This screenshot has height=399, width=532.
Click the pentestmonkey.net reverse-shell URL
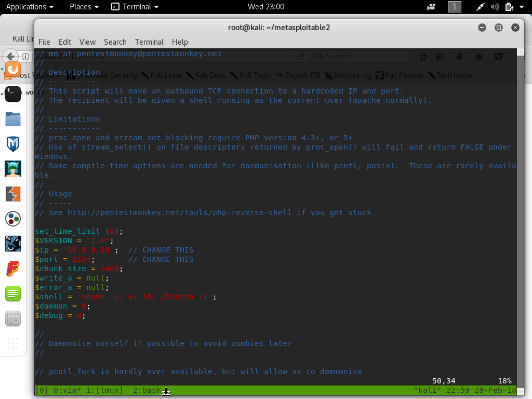pos(179,212)
